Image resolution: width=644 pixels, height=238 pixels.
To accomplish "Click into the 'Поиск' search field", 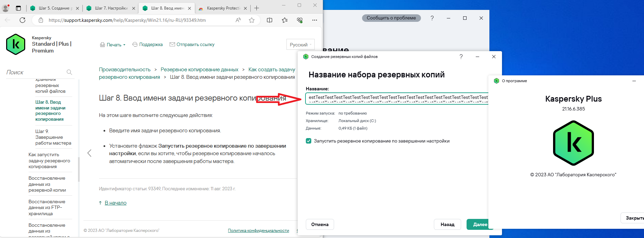I will 36,72.
